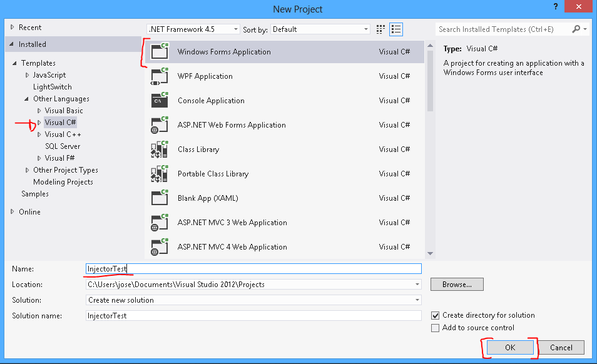Click the Class Library template icon
Screen dimensions: 597x364
[x=160, y=149]
